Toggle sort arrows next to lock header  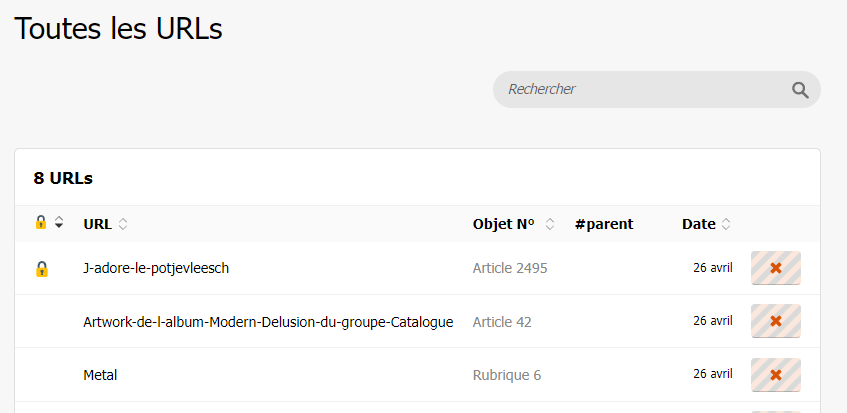coord(59,223)
